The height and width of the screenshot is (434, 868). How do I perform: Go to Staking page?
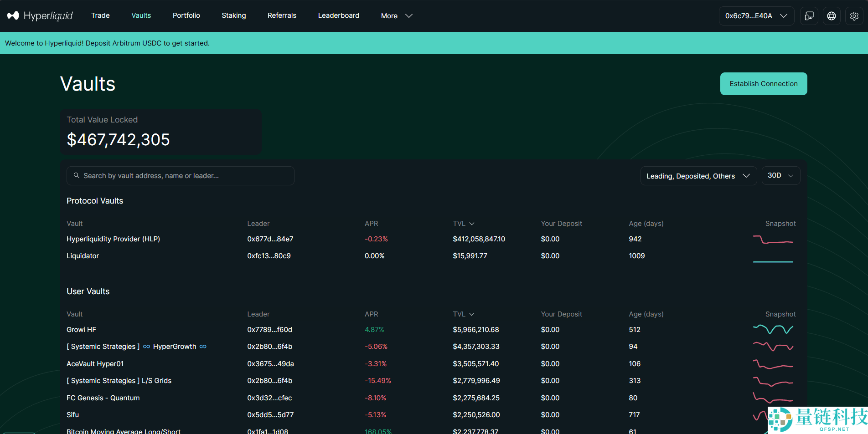(233, 15)
